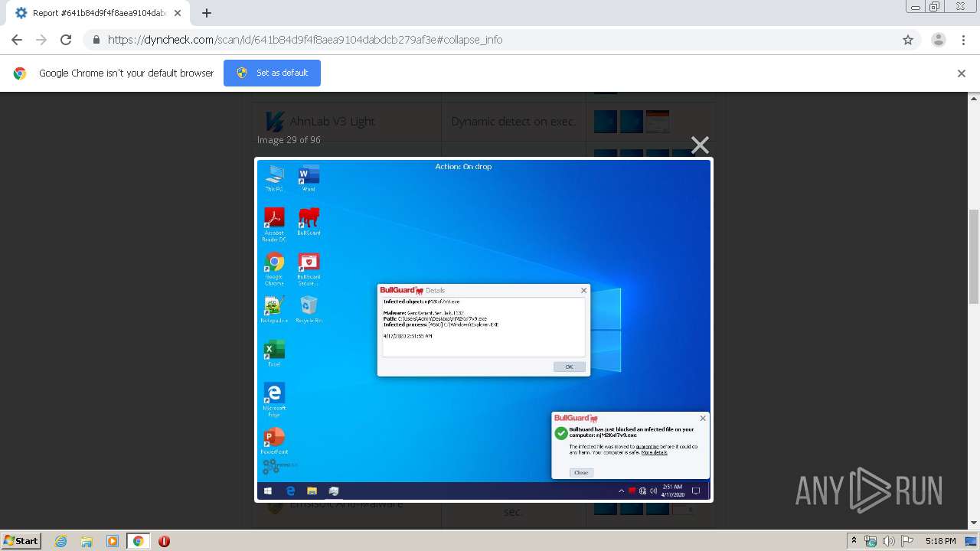980x551 pixels.
Task: Open first AhnLab screenshot thumbnail
Action: point(605,122)
